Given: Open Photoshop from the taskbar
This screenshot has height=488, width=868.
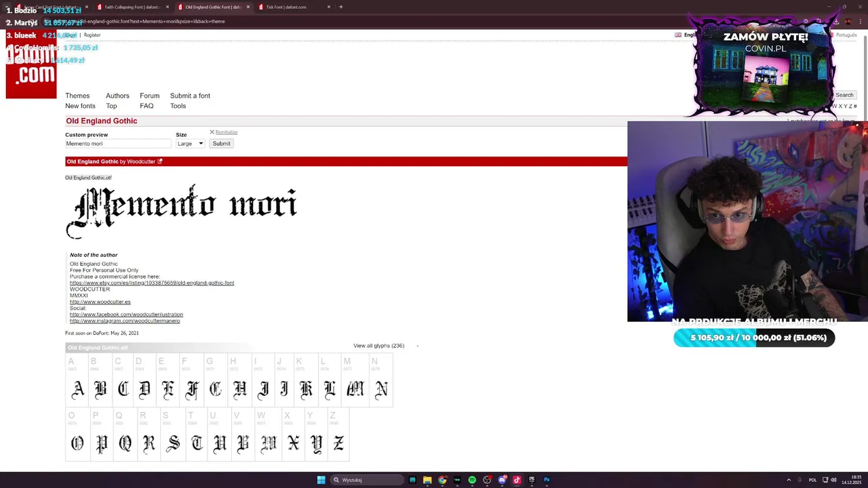Looking at the screenshot, I should (x=547, y=480).
